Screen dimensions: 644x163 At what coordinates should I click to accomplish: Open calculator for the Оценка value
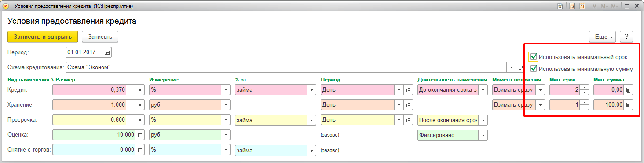(140, 135)
